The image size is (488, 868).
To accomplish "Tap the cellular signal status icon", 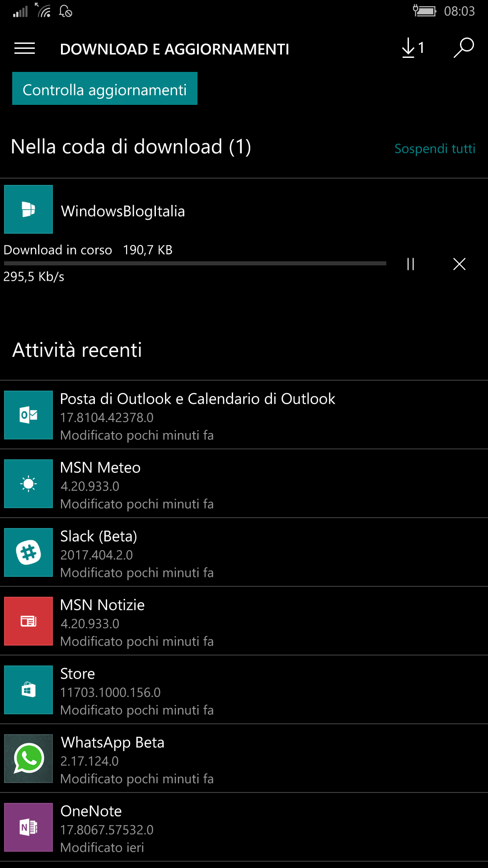I will (20, 11).
